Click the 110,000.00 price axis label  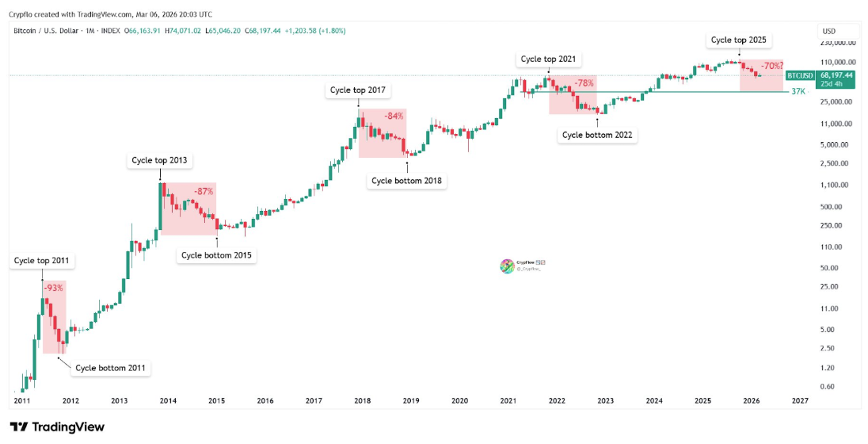point(833,62)
